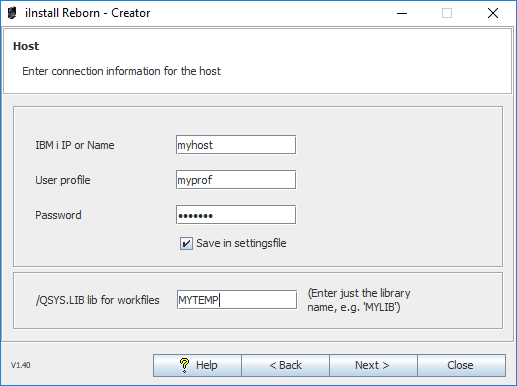Close the window via title bar X
Image resolution: width=517 pixels, height=386 pixels.
[493, 13]
